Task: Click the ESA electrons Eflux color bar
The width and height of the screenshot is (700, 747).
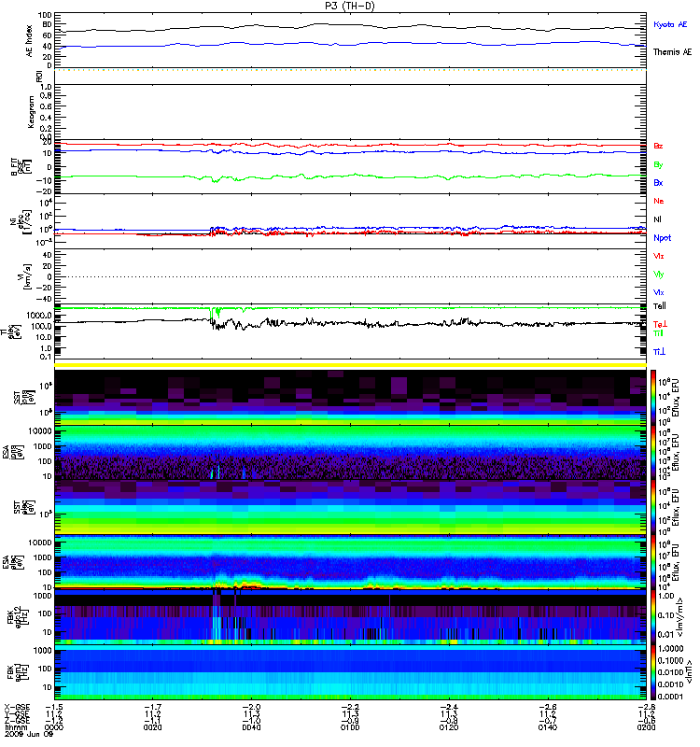Action: tap(653, 562)
